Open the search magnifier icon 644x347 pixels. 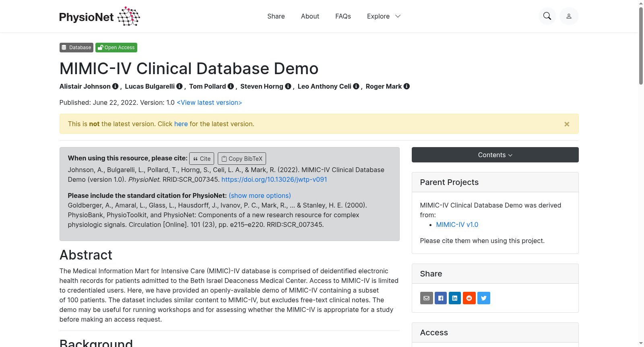click(547, 16)
